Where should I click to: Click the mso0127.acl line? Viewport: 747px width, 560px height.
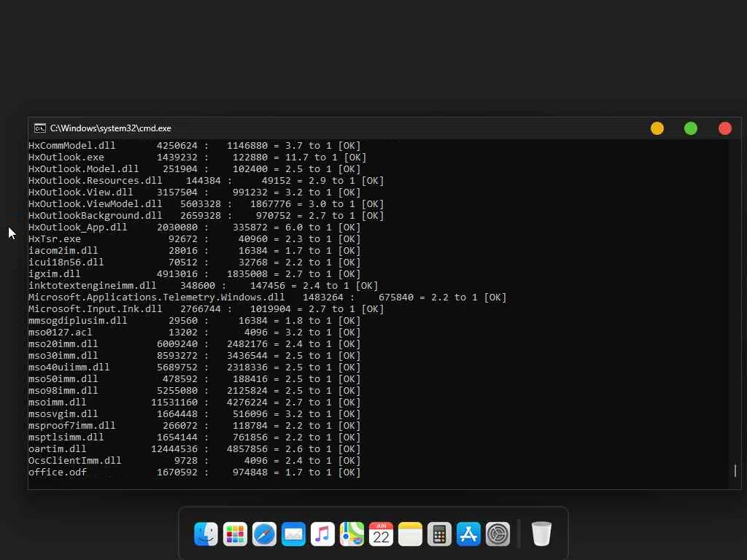(194, 332)
